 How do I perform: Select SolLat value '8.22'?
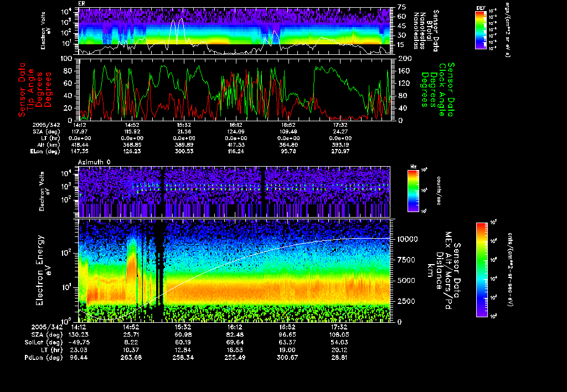coord(131,342)
